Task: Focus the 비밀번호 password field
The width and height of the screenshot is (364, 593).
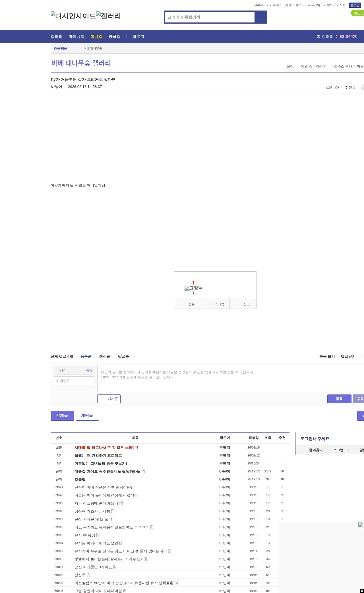Action: [74, 381]
